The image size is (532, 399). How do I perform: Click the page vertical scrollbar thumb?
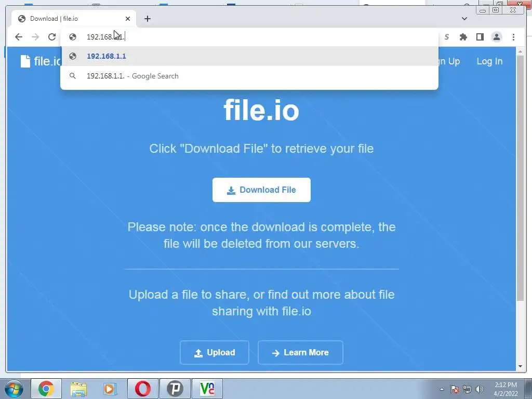(520, 178)
